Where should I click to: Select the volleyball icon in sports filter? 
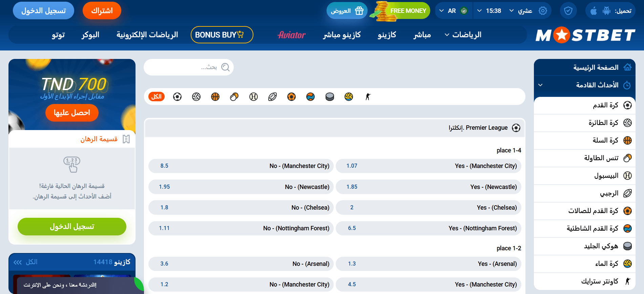coord(196,97)
